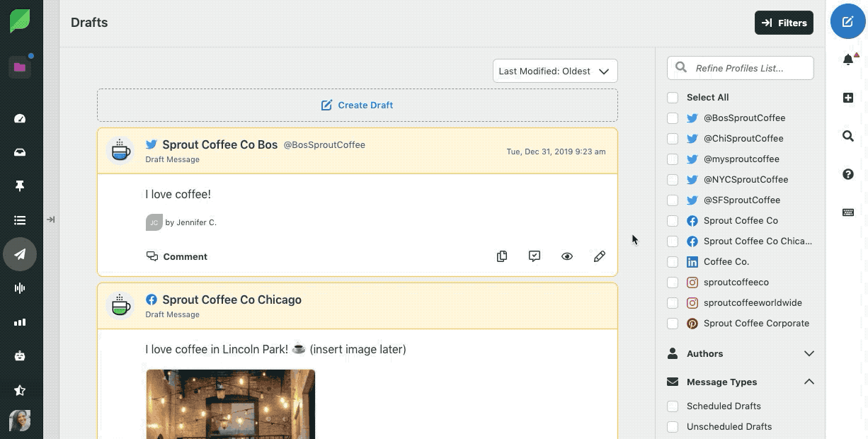Check the @mysproutcoffee profile
Image resolution: width=868 pixels, height=439 pixels.
tap(673, 159)
